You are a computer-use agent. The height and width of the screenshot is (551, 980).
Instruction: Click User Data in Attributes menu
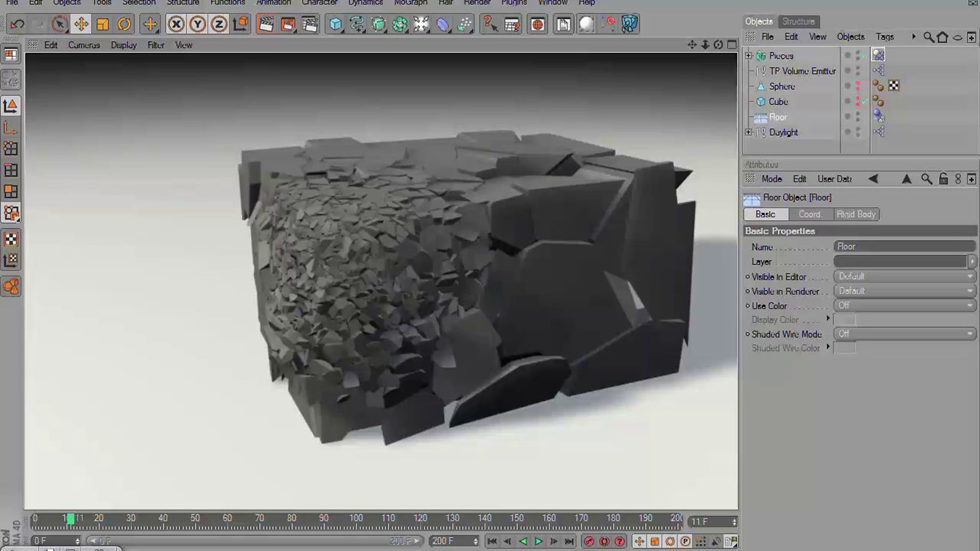834,179
